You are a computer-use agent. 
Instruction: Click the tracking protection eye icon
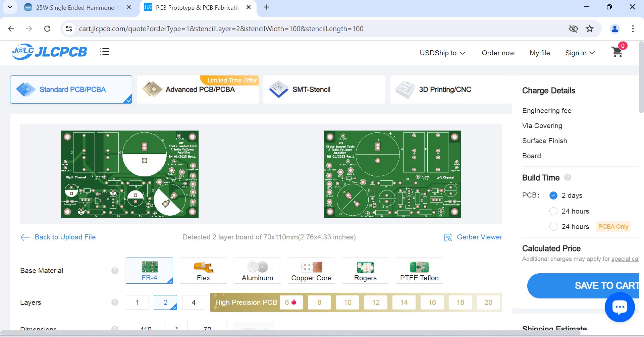[x=574, y=29]
